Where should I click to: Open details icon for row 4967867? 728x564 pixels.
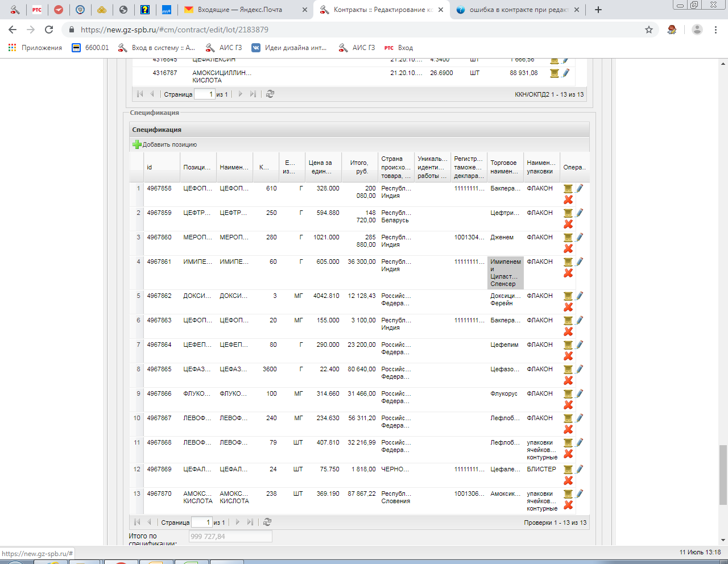[x=568, y=418]
